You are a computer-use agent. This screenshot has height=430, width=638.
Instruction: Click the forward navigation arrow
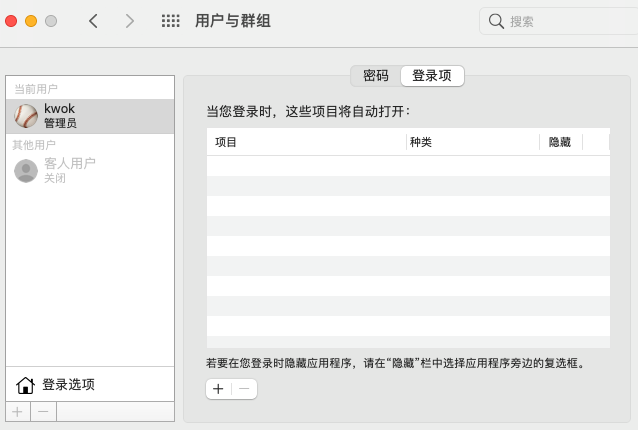129,21
